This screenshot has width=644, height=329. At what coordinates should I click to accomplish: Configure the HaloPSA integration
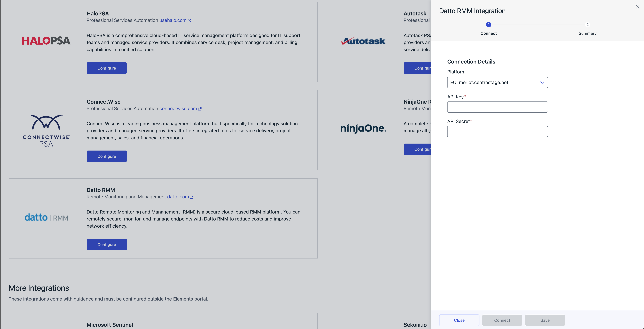107,68
